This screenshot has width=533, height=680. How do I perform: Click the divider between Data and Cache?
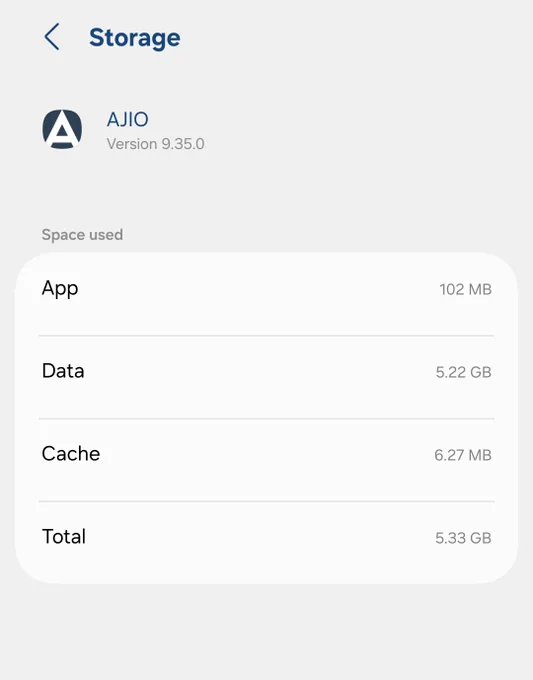(266, 418)
